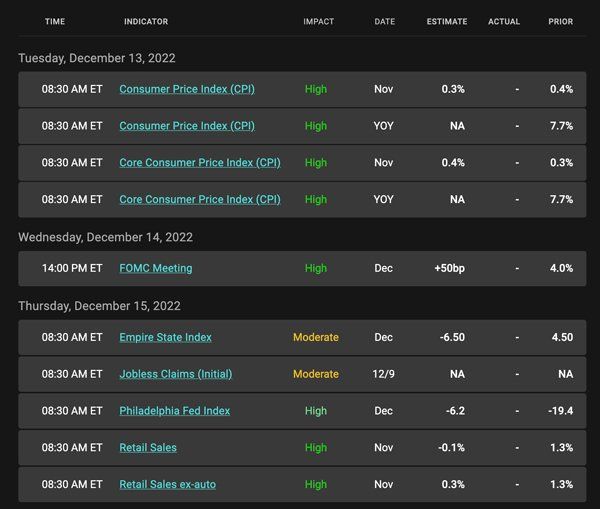Open Core Consumer Price Index (CPI) YOY link
Screen dimensions: 600x509
pyautogui.click(x=200, y=199)
